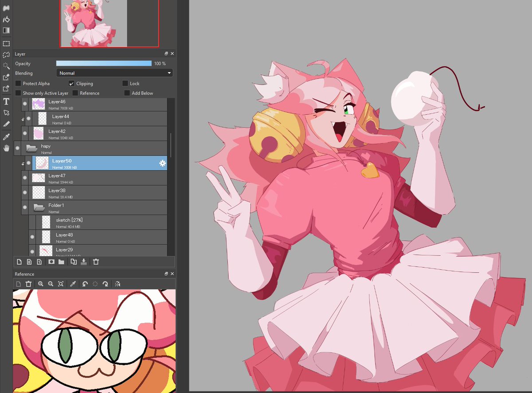Set layer Opacity slider

pyautogui.click(x=104, y=63)
